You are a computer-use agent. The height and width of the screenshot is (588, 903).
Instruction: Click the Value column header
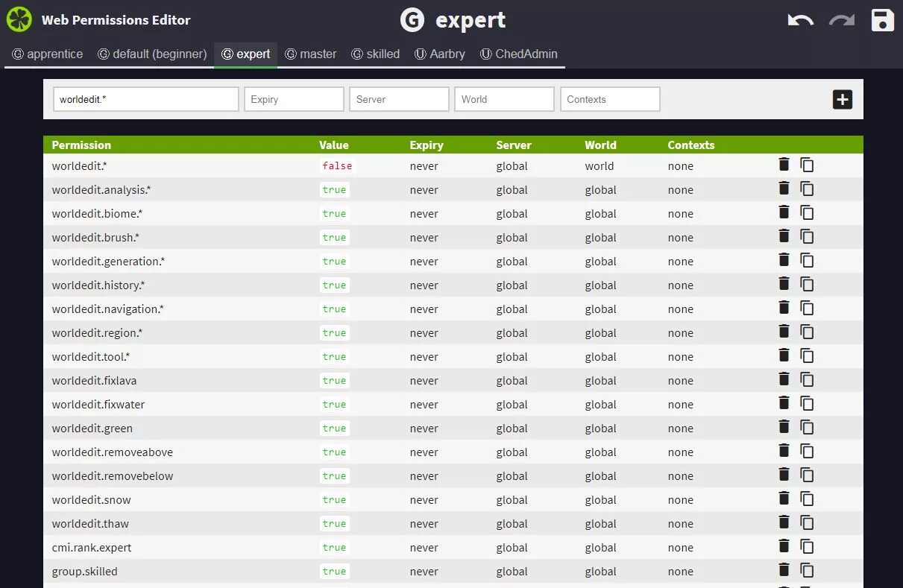334,145
